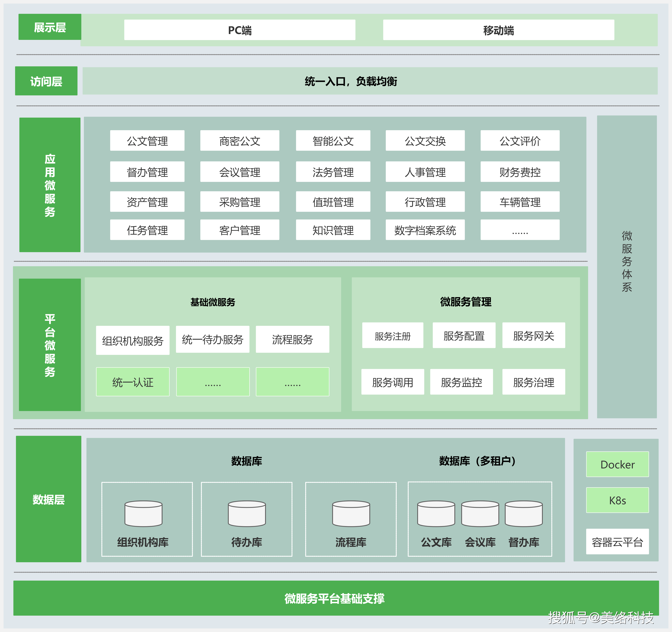This screenshot has height=632, width=672.
Task: Click the 会议库 database cylinder icon
Action: pyautogui.click(x=480, y=513)
